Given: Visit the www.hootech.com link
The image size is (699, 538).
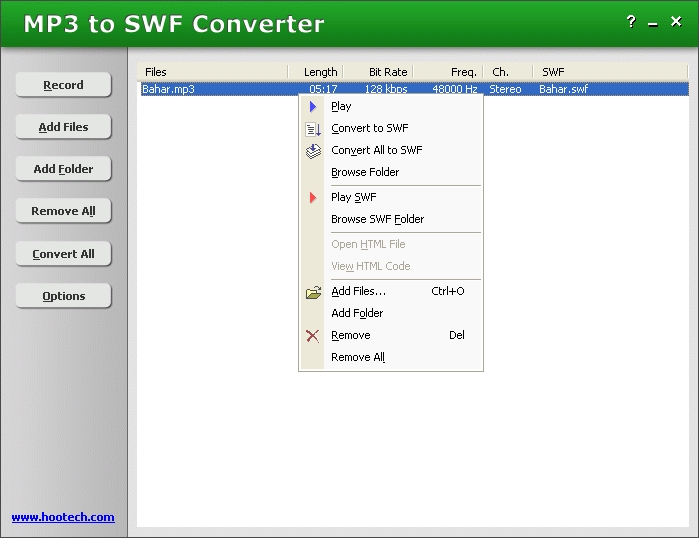Looking at the screenshot, I should [x=63, y=517].
